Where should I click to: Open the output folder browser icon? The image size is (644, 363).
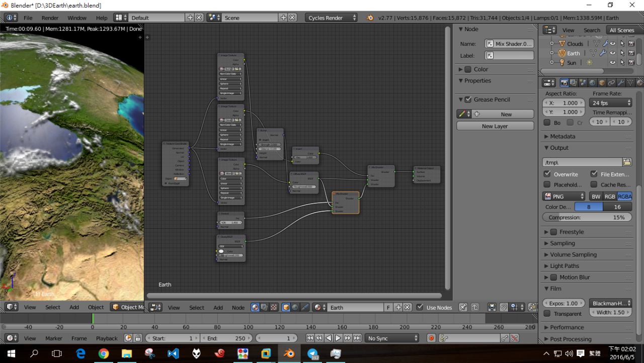tap(627, 162)
